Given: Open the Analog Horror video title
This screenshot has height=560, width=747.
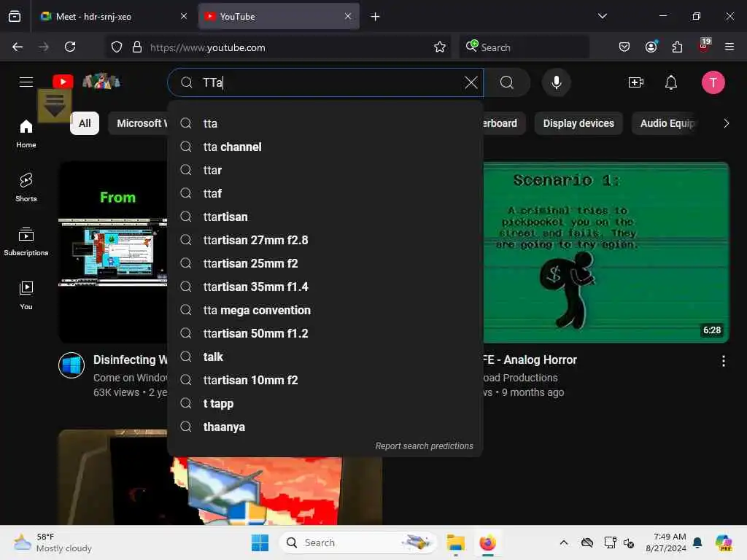Looking at the screenshot, I should [x=530, y=360].
